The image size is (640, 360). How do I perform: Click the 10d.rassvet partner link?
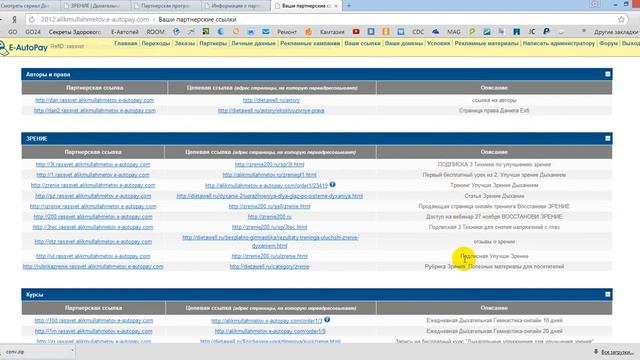click(x=94, y=320)
